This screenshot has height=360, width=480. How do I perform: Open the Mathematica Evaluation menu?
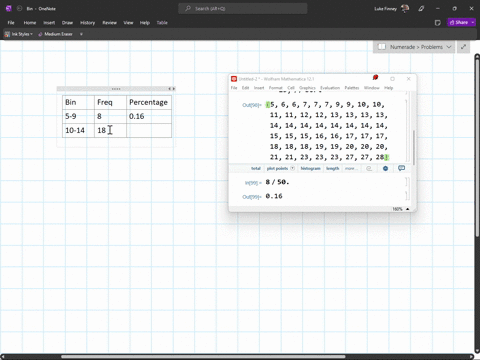point(330,88)
